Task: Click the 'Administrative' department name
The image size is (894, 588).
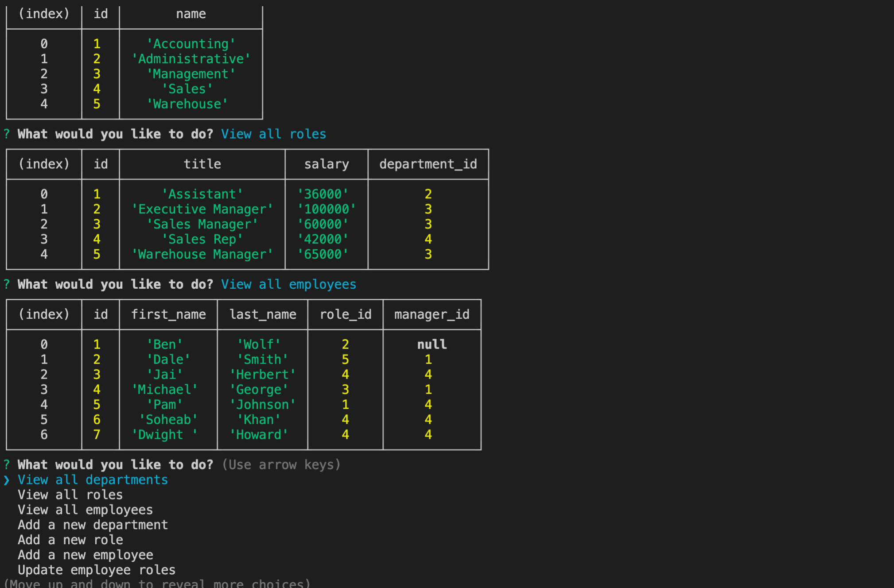Action: [191, 59]
